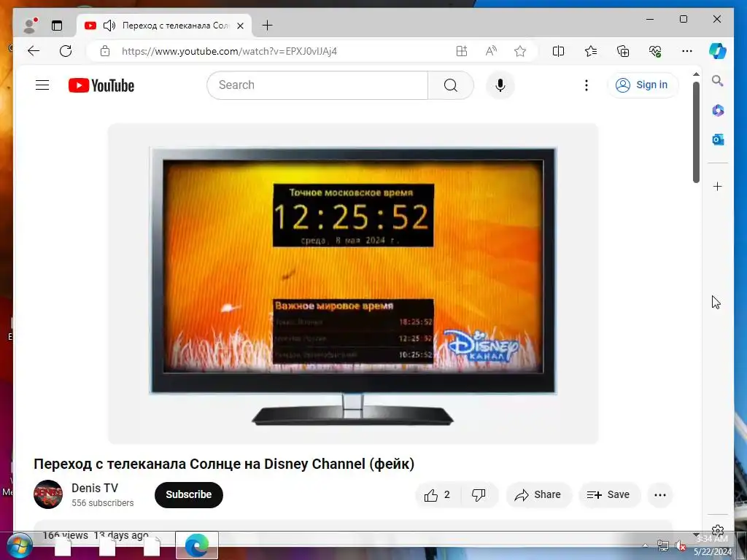Viewport: 747px width, 560px height.
Task: Go back to previous page
Action: click(x=34, y=51)
